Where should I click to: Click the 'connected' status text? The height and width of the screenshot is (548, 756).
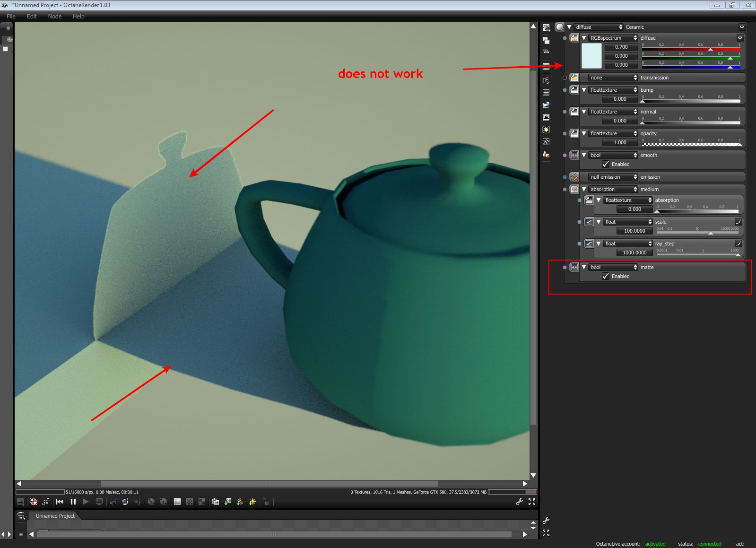[x=710, y=544]
